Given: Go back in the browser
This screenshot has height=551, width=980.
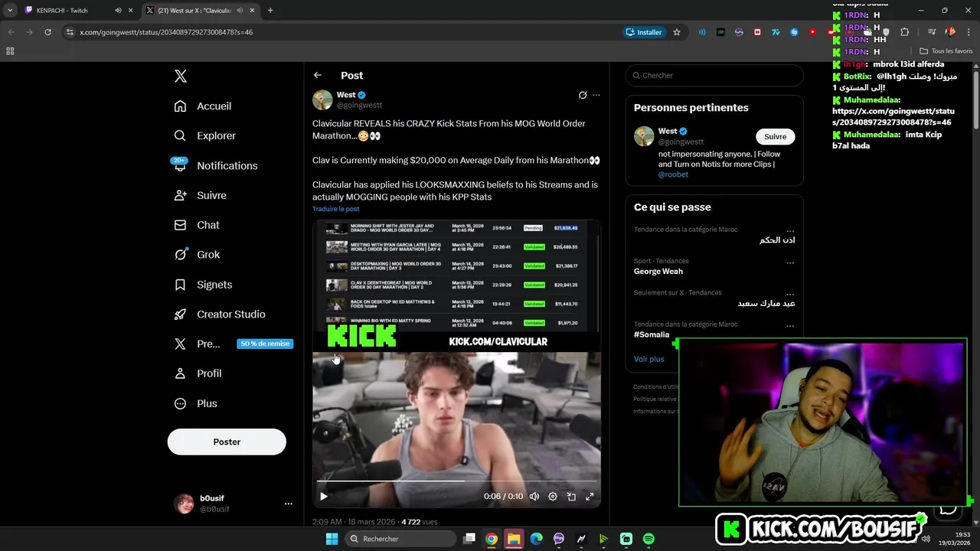Looking at the screenshot, I should (x=11, y=32).
